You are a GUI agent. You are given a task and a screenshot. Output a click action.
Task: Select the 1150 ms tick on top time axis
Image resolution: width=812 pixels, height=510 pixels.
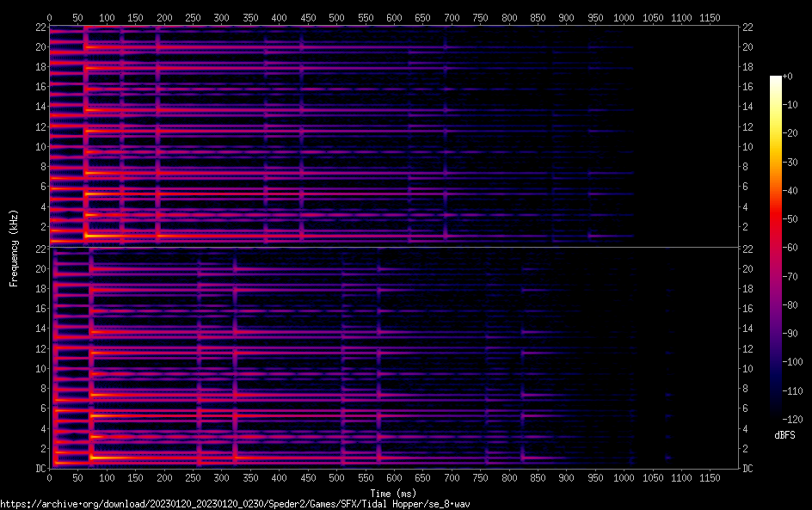pyautogui.click(x=709, y=16)
